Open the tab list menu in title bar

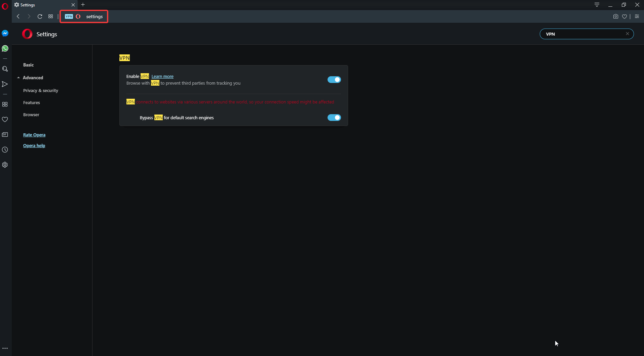click(x=597, y=5)
